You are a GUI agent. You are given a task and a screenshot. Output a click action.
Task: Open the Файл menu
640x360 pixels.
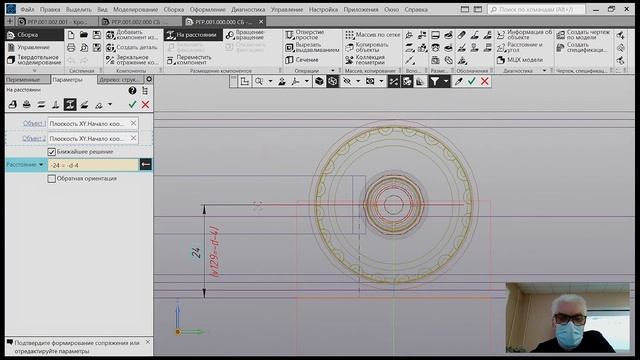(27, 9)
